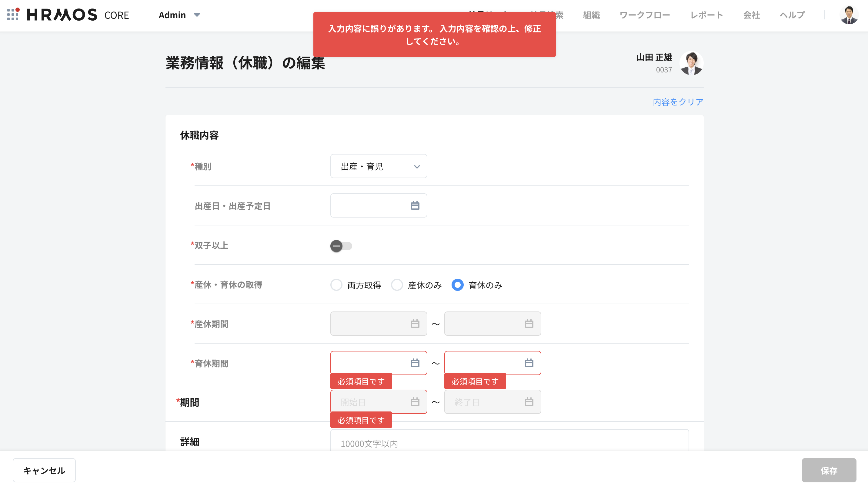Select 産休のみ radio option
This screenshot has height=486, width=868.
(397, 285)
